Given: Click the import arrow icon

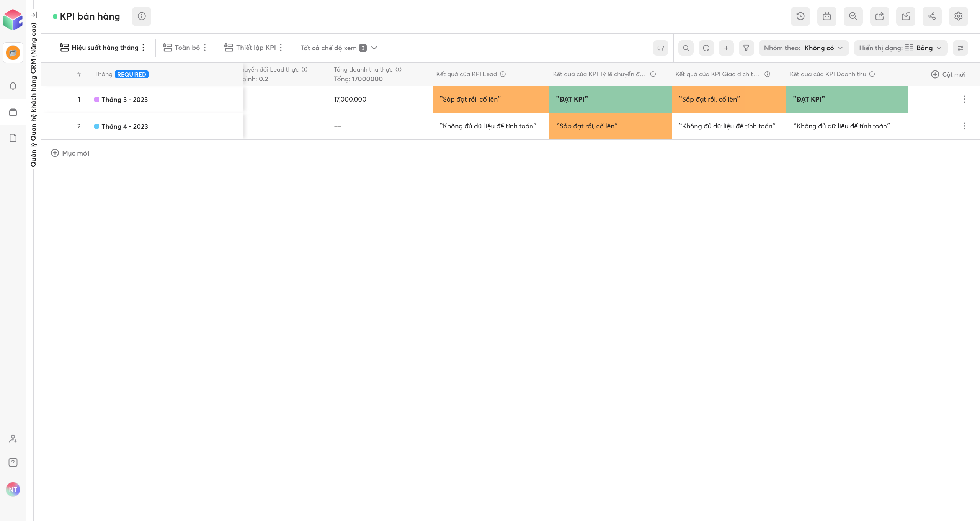Looking at the screenshot, I should 906,16.
